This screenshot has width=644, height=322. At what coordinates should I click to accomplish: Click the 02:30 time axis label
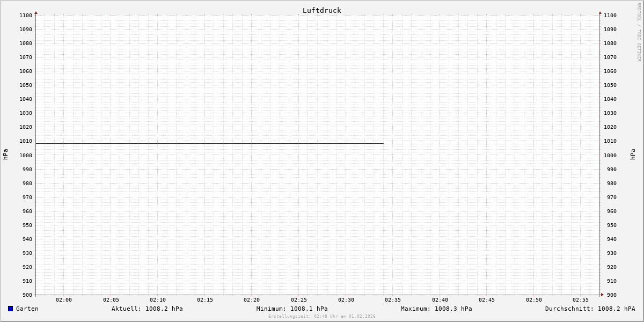click(x=346, y=299)
